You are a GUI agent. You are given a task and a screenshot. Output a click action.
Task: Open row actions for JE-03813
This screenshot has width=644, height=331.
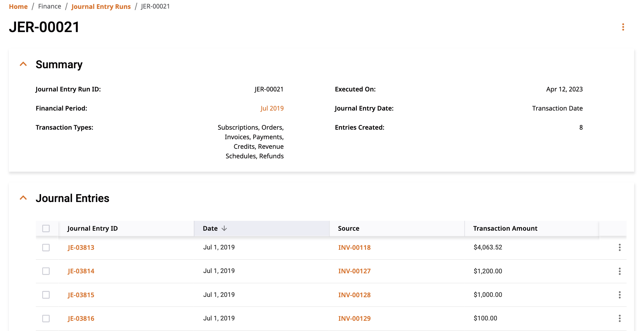(619, 247)
